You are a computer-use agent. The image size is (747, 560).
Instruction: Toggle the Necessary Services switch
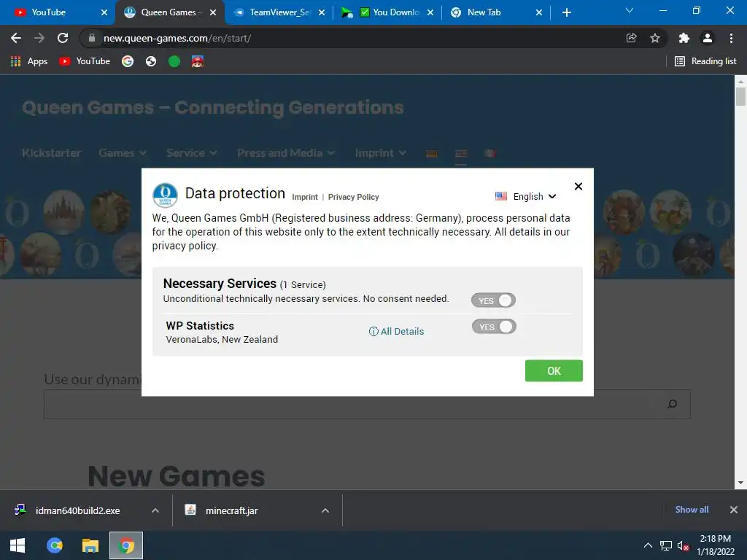tap(494, 300)
